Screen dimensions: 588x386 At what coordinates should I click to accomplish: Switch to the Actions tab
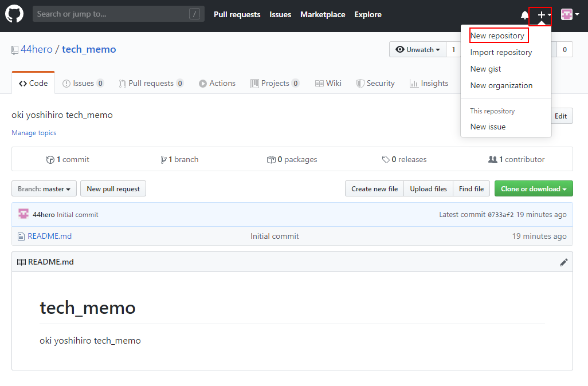(x=217, y=83)
